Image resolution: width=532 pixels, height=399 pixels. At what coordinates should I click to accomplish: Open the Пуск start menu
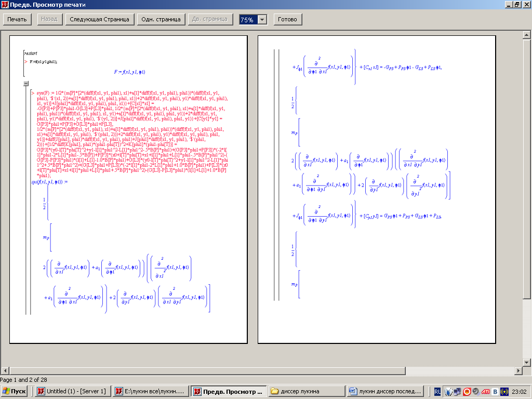(15, 391)
